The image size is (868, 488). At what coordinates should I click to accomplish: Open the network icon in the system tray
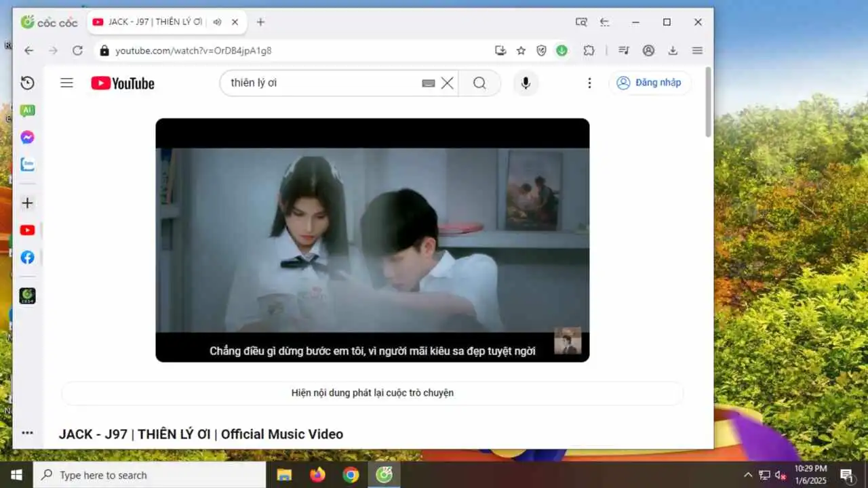point(764,475)
